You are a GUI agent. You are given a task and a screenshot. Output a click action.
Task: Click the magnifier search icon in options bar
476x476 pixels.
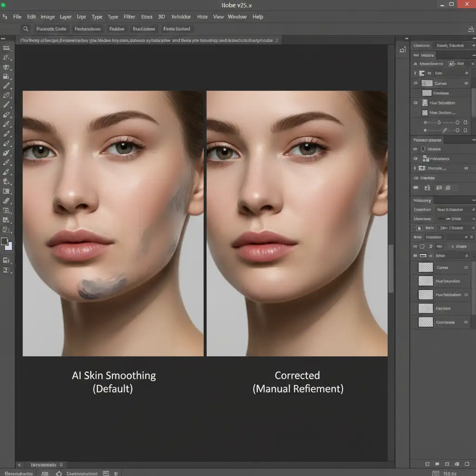coord(26,29)
